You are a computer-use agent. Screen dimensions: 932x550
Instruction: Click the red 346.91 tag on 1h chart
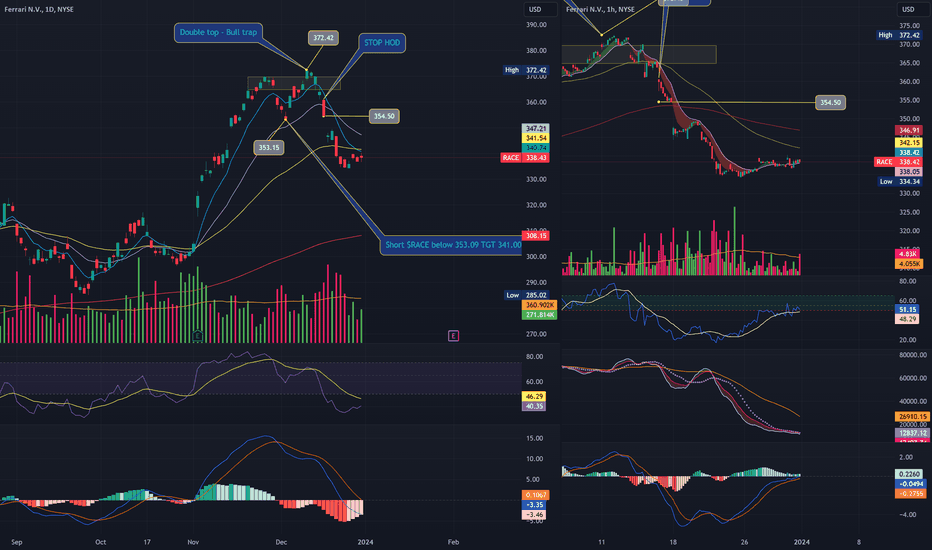909,130
